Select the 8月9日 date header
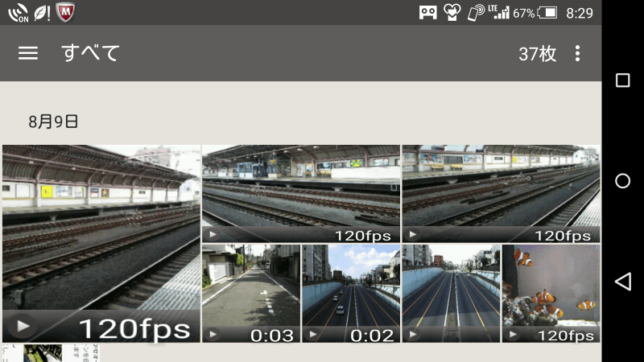This screenshot has height=362, width=644. tap(53, 121)
